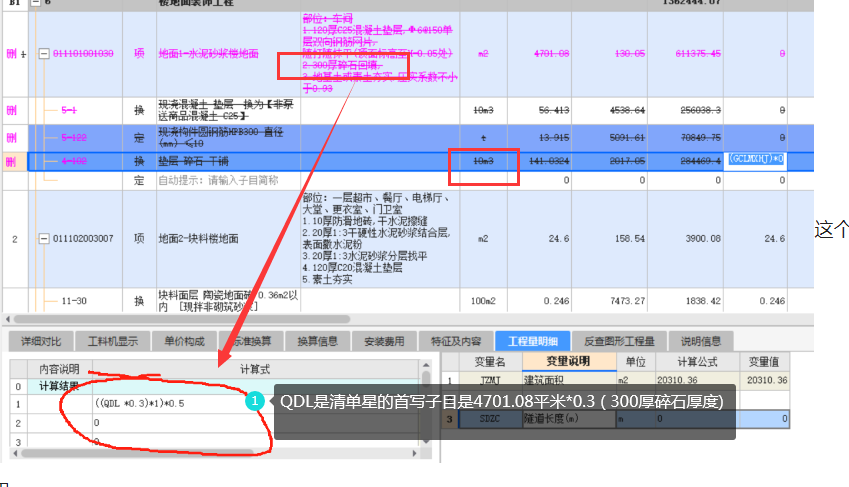The height and width of the screenshot is (487, 849).
Task: Select the 工程量明细 tab
Action: [533, 341]
